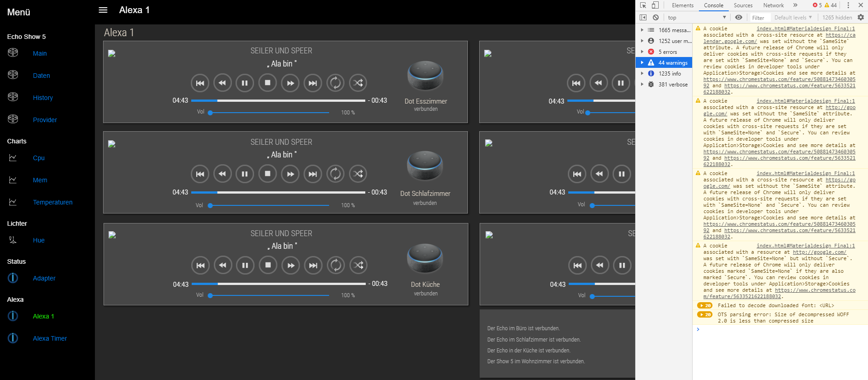Pause playback on Dot Esszimmer player
868x380 pixels.
[245, 83]
